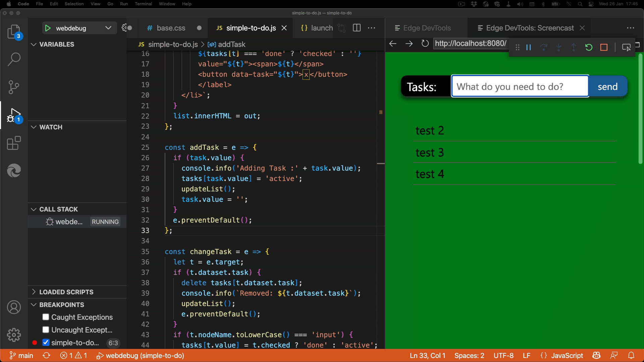The width and height of the screenshot is (644, 362).
Task: Open the Selection menu
Action: pyautogui.click(x=74, y=4)
